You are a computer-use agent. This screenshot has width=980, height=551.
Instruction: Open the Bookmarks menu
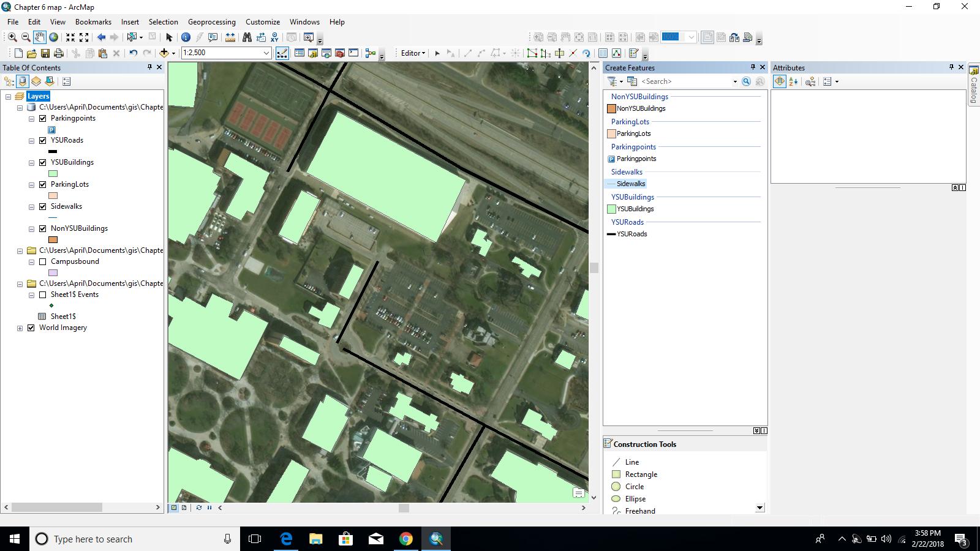tap(93, 22)
